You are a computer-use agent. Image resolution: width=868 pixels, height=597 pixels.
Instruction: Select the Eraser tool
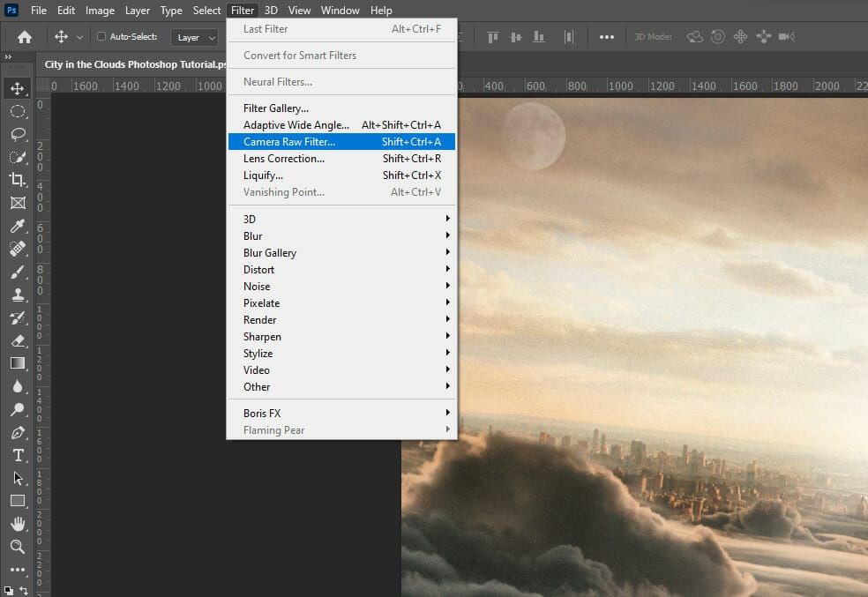[17, 340]
